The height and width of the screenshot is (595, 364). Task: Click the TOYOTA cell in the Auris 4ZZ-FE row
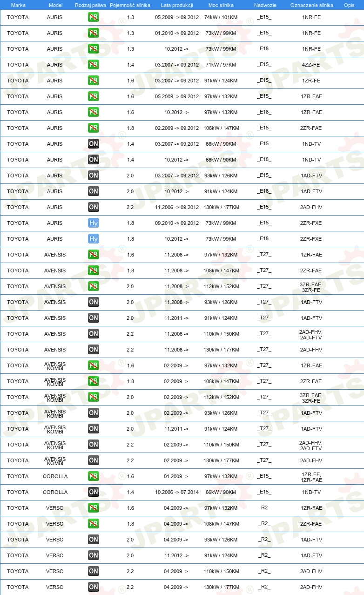pyautogui.click(x=18, y=65)
